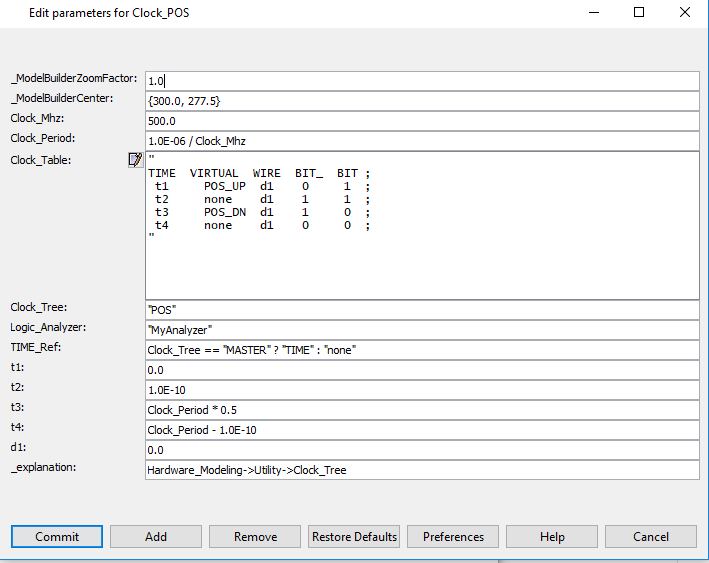Maximize the Edit parameters window
This screenshot has height=563, width=709.
coord(639,13)
